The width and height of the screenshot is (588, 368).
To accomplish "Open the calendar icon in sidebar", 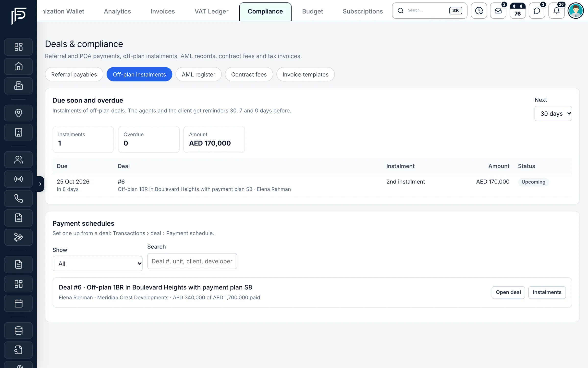I will (x=18, y=303).
